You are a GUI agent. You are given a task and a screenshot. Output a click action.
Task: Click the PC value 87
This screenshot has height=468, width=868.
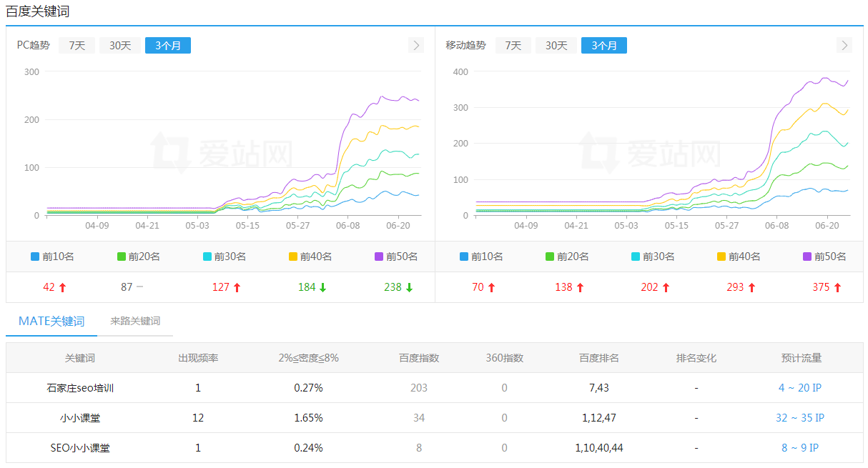click(x=127, y=287)
